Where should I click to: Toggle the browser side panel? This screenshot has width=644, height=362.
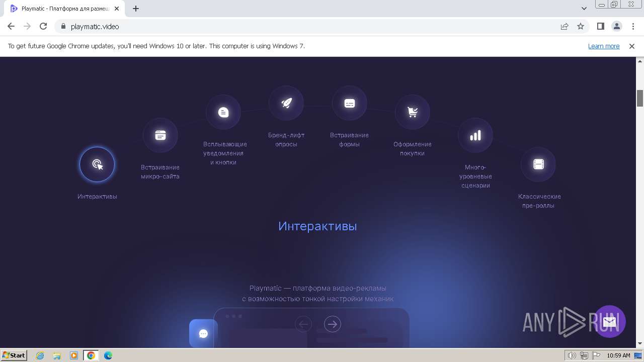[601, 26]
